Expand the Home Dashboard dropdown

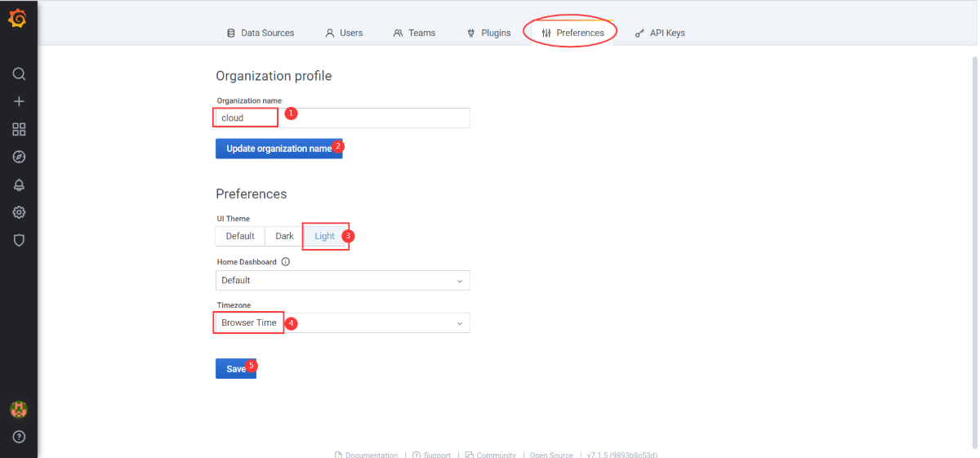[343, 280]
